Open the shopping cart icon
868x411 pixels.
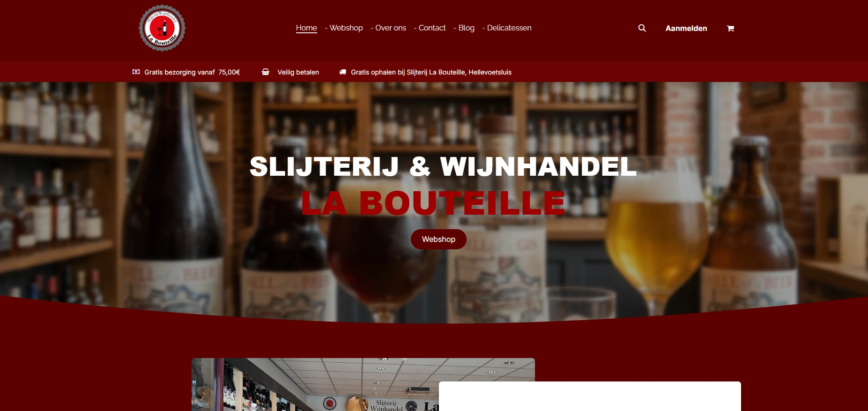tap(730, 29)
